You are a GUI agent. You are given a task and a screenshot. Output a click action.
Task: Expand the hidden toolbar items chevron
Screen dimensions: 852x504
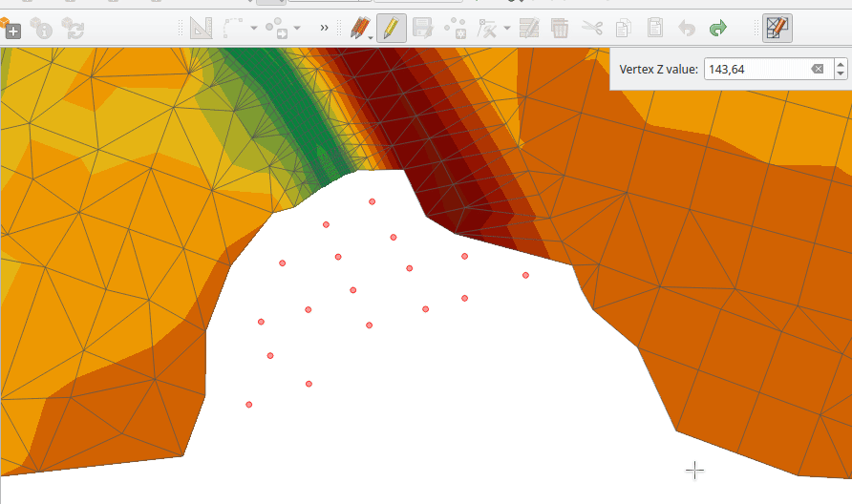pos(325,29)
